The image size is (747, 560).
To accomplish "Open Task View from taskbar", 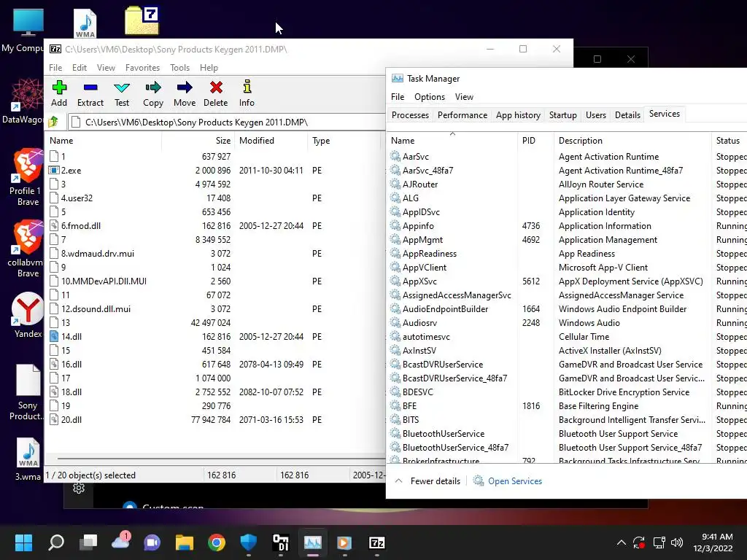I will pyautogui.click(x=88, y=542).
